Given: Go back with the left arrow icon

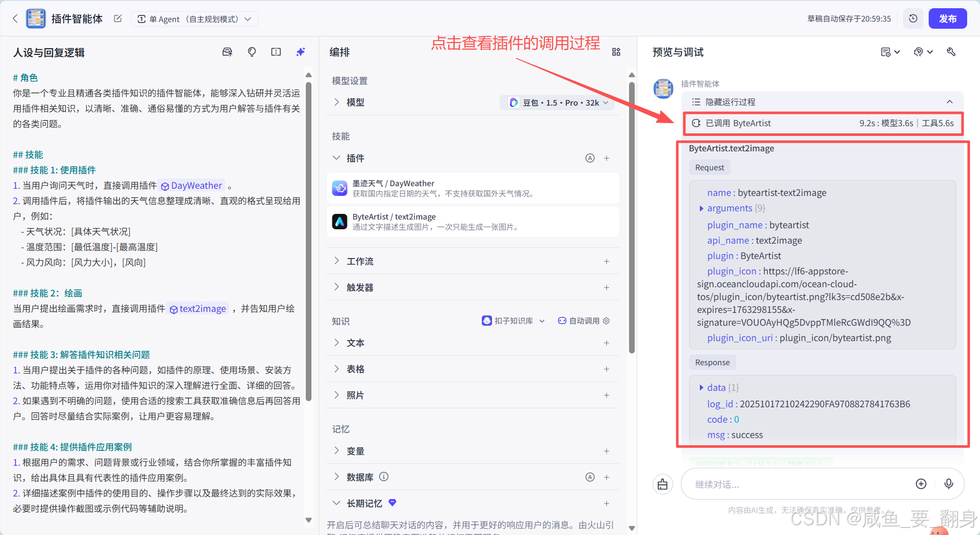Looking at the screenshot, I should [x=15, y=18].
